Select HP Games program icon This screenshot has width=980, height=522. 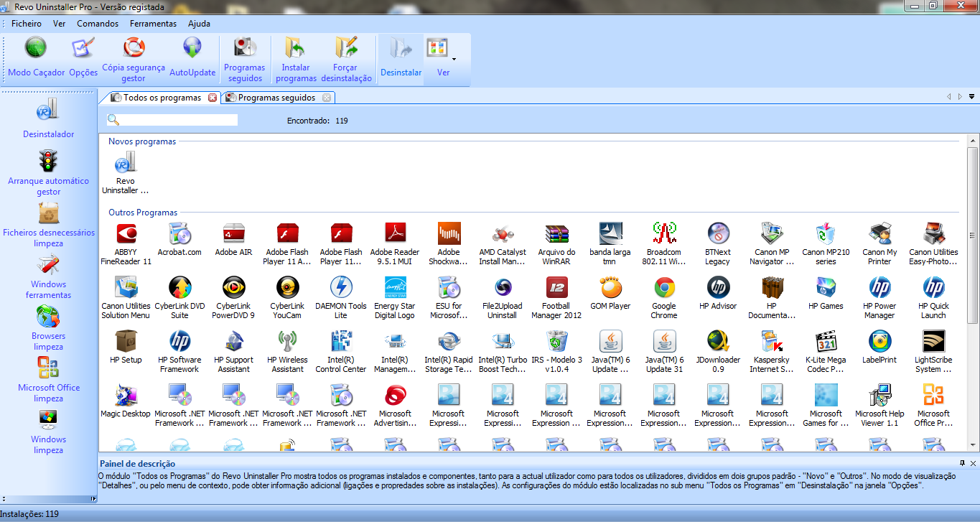pos(826,293)
